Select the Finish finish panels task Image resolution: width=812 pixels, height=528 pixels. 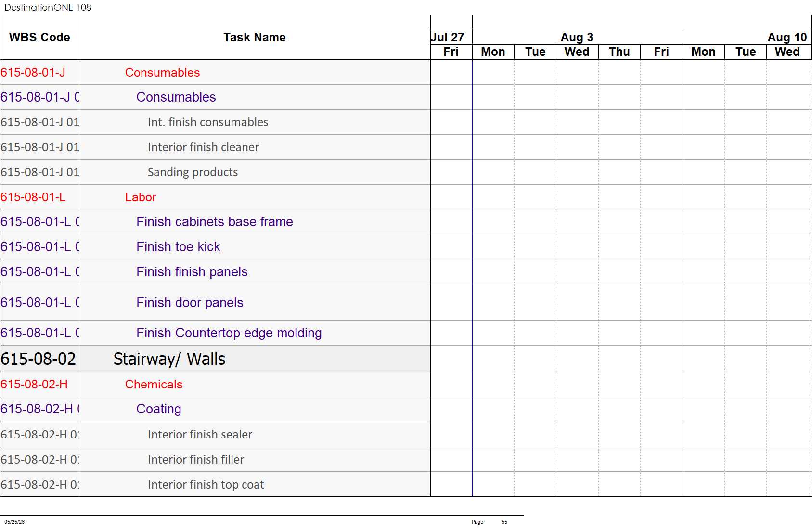[192, 272]
